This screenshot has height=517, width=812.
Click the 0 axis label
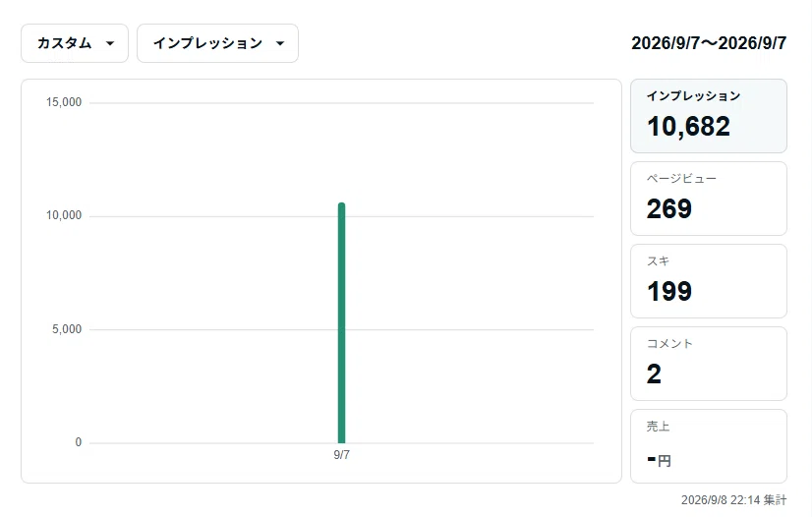click(x=79, y=442)
